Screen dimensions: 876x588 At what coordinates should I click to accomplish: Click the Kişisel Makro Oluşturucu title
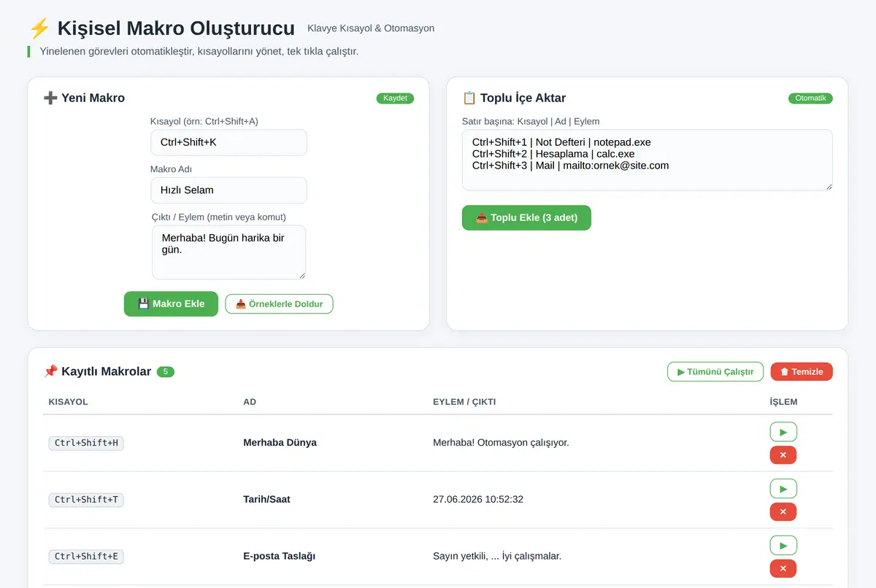coord(176,28)
